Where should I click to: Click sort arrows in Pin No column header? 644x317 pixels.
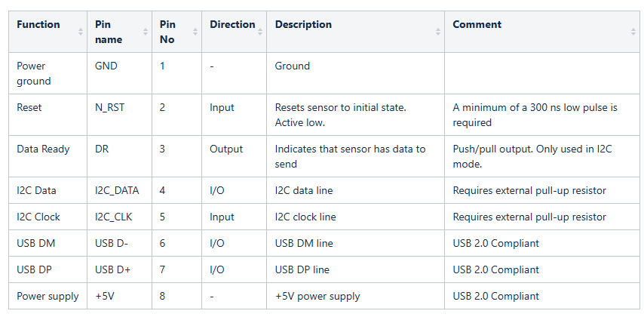195,32
